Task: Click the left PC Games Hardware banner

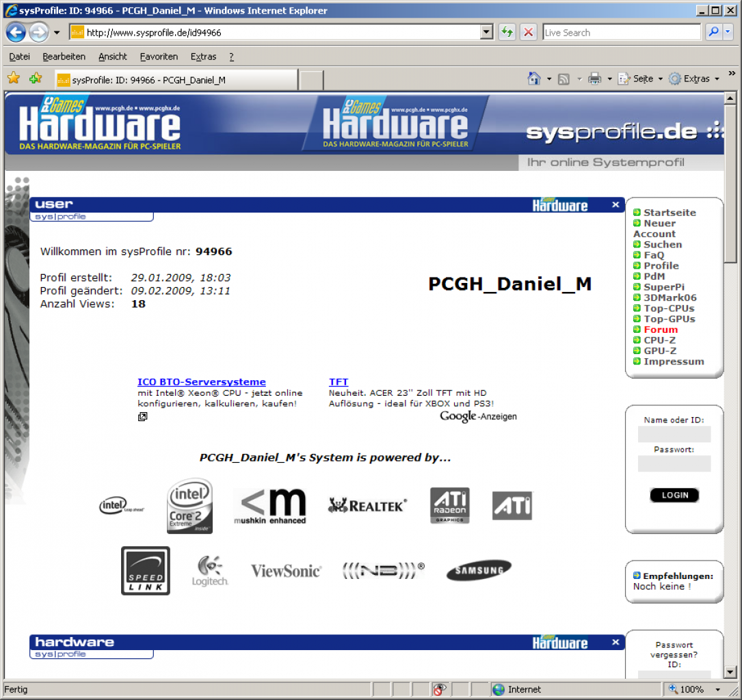Action: click(99, 124)
